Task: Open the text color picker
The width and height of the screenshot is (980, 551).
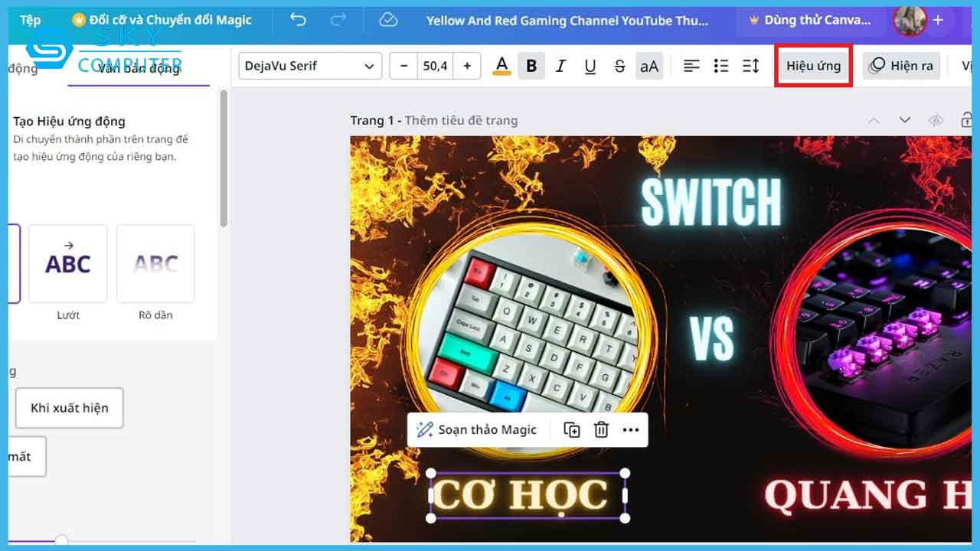Action: tap(501, 66)
